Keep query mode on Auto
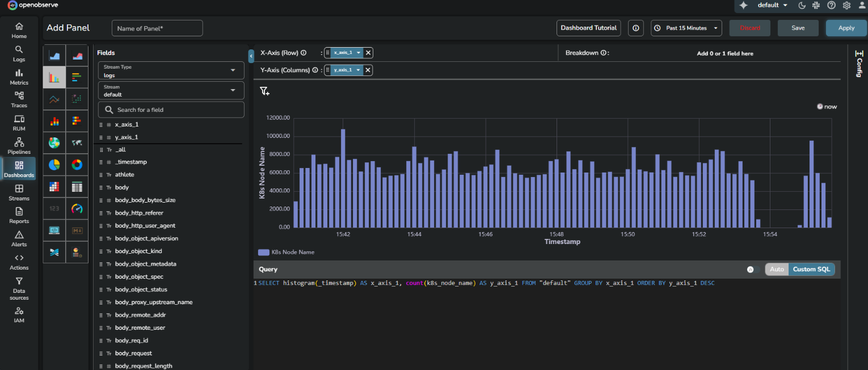The width and height of the screenshot is (868, 370). point(777,269)
